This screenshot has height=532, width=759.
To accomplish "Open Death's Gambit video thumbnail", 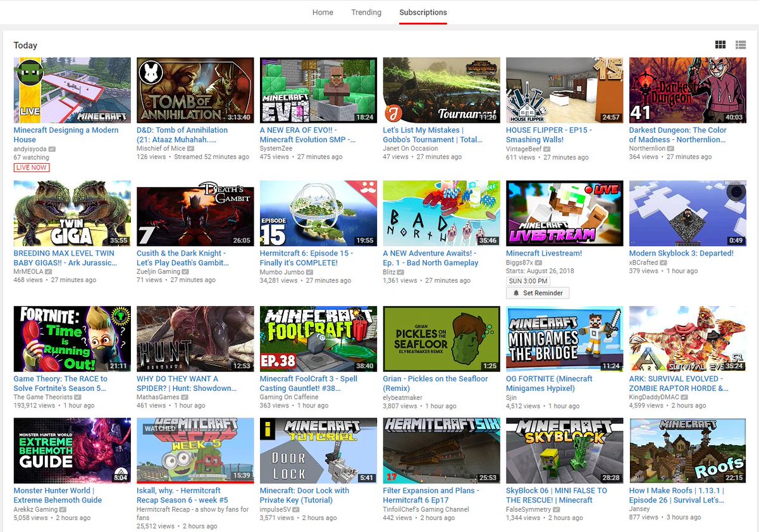I will [x=195, y=214].
